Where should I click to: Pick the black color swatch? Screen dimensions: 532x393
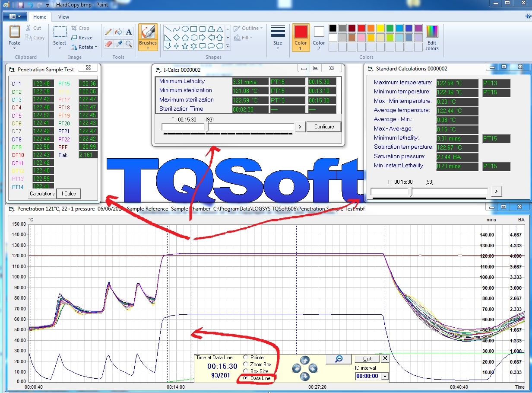coord(332,28)
